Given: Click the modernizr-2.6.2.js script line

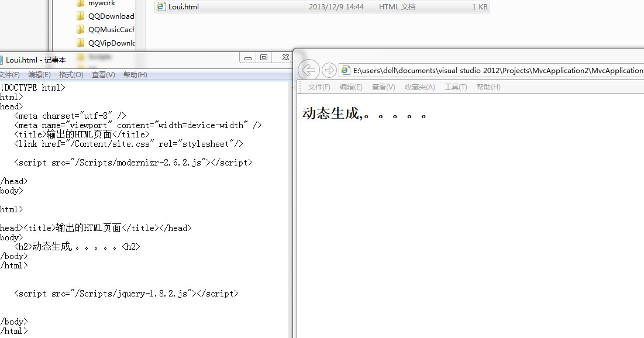Looking at the screenshot, I should point(133,163).
